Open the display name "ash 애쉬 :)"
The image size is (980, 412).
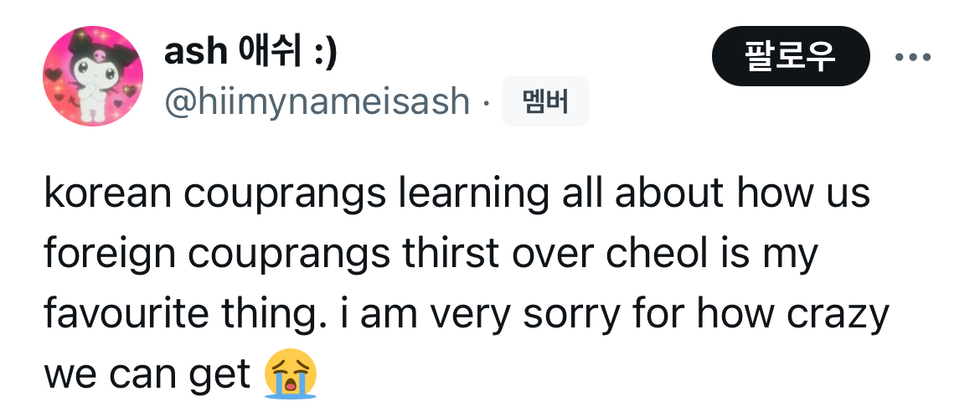250,53
